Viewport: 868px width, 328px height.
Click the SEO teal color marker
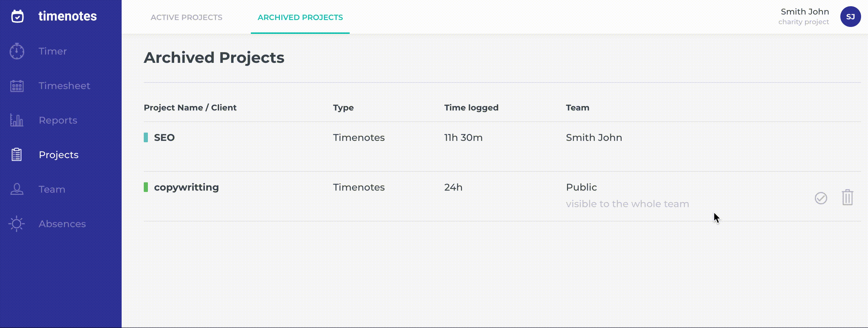click(x=146, y=137)
